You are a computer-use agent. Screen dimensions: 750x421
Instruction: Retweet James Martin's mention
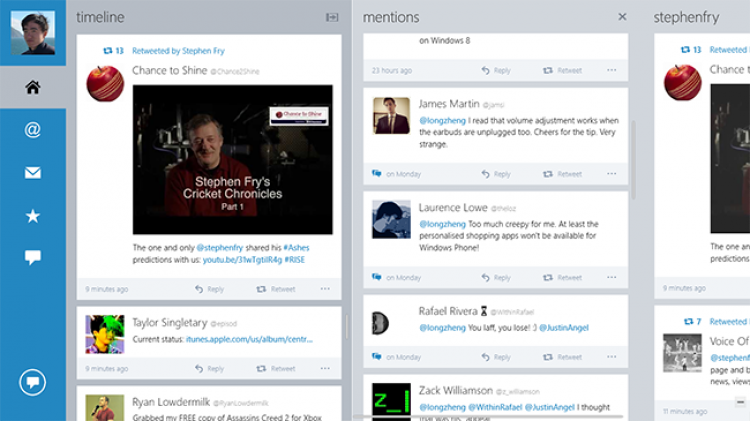[x=562, y=174]
